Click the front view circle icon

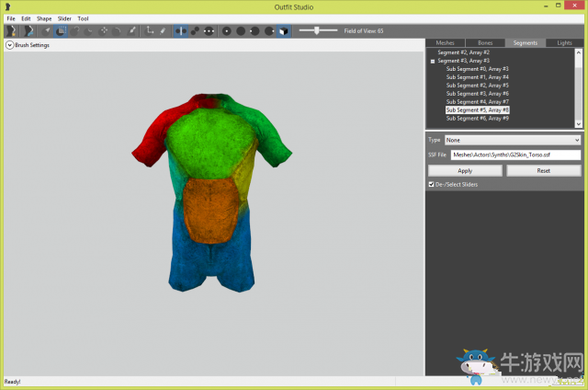227,31
